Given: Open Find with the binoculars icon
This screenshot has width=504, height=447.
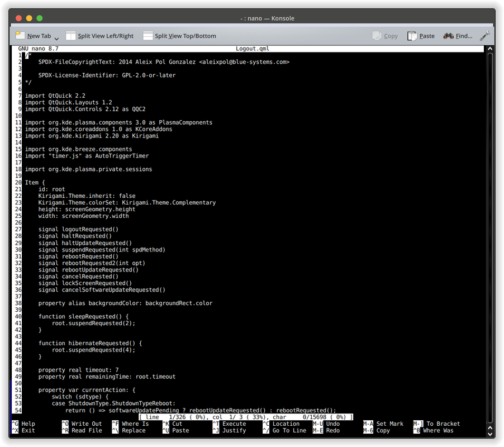Looking at the screenshot, I should [448, 36].
